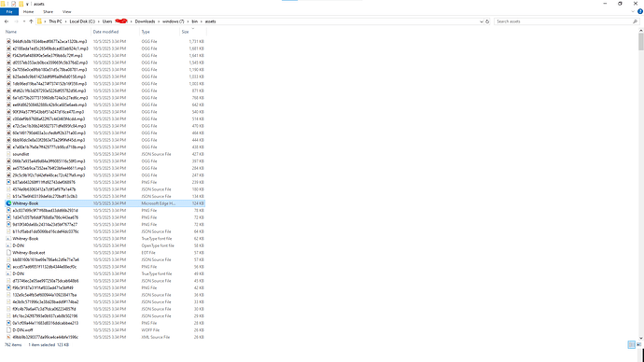Switch to details view icon in status bar
The image size is (644, 362).
(x=631, y=345)
